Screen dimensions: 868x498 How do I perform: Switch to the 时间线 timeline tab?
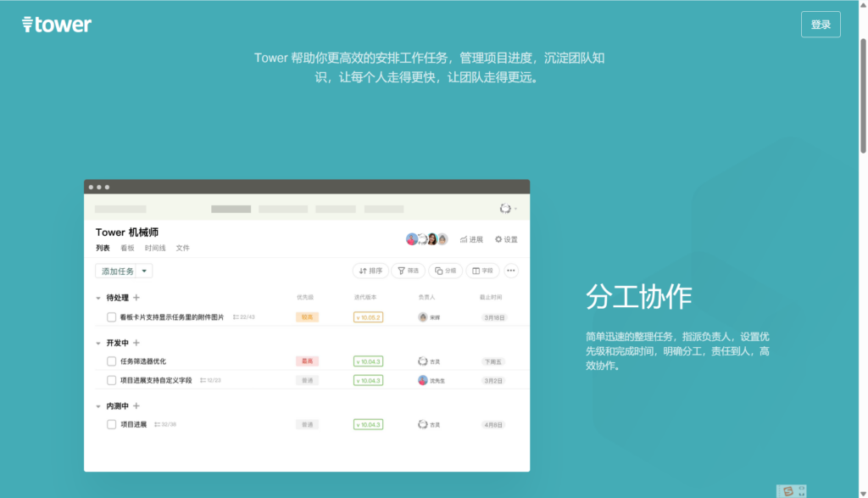(155, 249)
